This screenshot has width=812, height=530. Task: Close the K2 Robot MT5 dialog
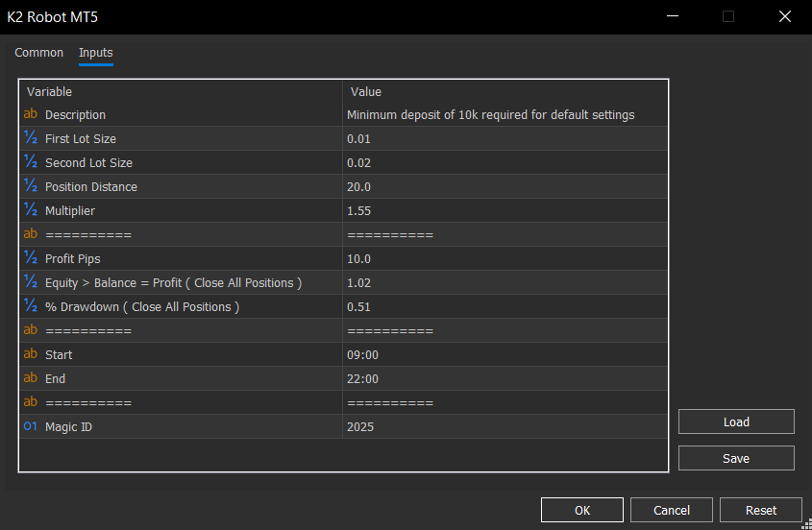tap(784, 16)
